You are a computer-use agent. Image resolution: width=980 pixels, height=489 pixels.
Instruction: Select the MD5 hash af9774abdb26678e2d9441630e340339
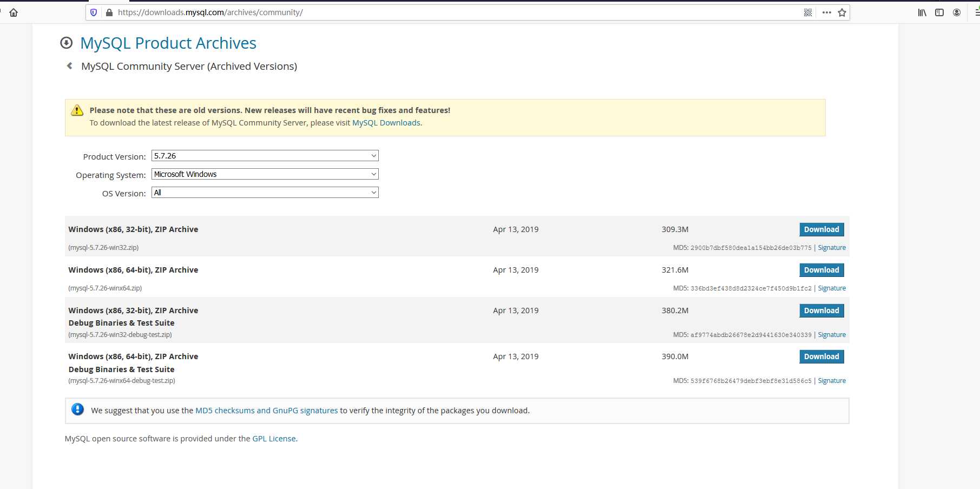click(751, 335)
